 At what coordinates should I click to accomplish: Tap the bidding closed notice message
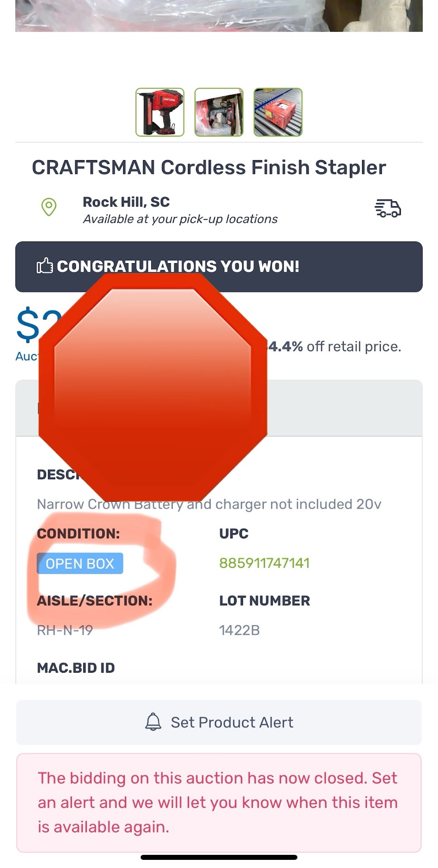tap(218, 802)
